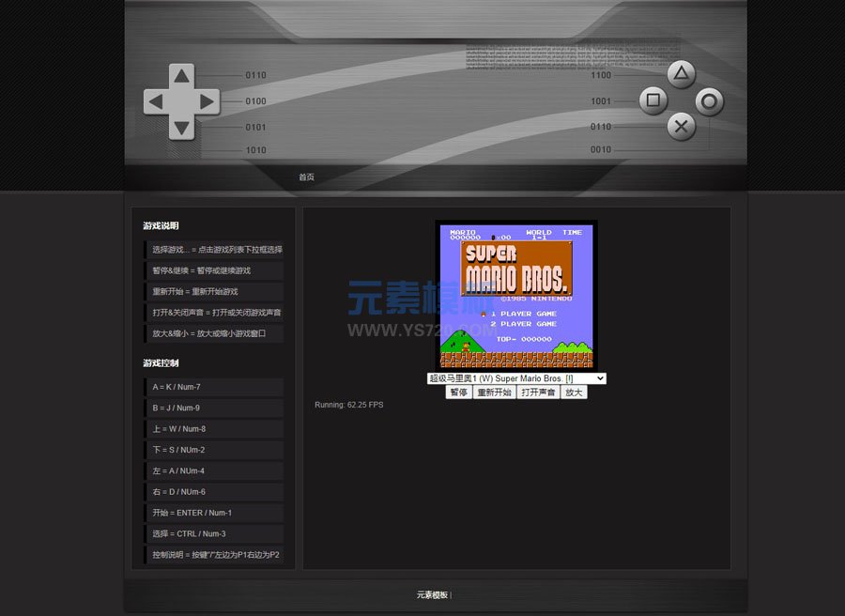The image size is (845, 616).
Task: Click the '控制说明' P1/P2 explanation row
Action: (214, 555)
